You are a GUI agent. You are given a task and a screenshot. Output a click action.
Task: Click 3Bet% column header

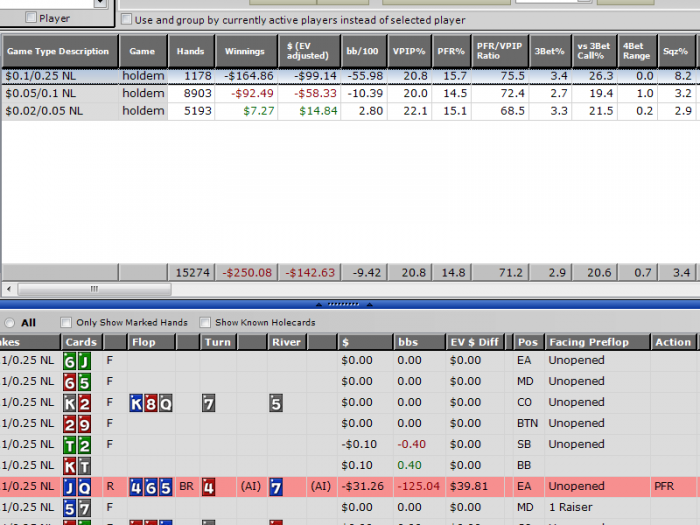coord(550,51)
